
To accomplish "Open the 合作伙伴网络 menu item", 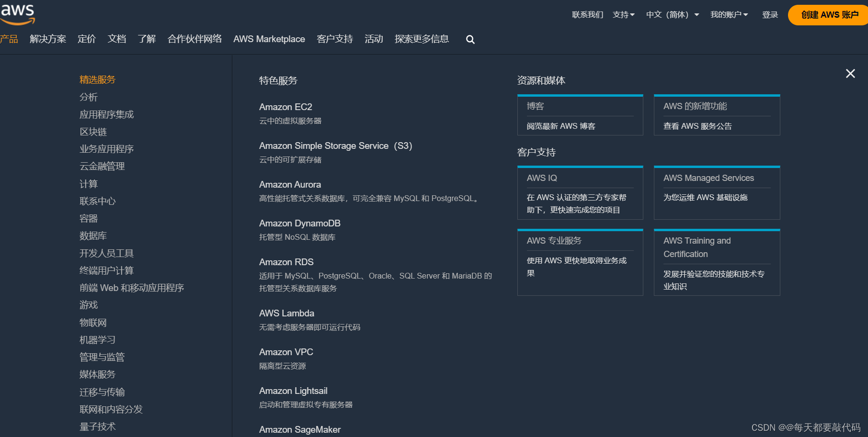I will [194, 39].
